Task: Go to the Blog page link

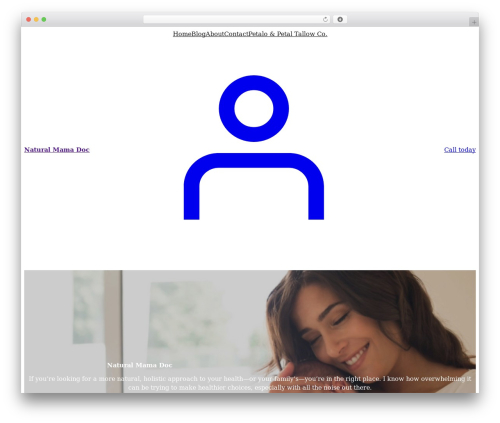Action: tap(198, 34)
